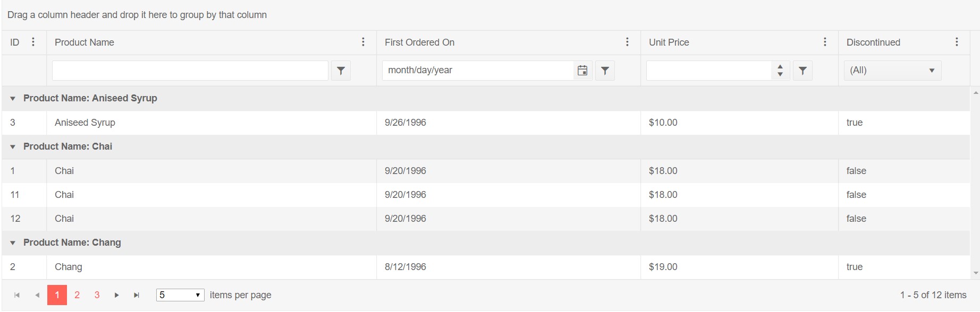
Task: Collapse the Aniseed Syrup group
Action: (x=13, y=99)
